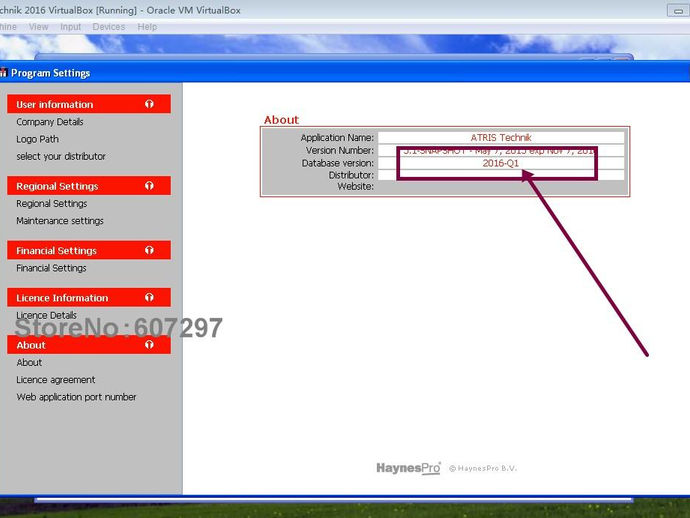The image size is (690, 518).
Task: Open VirtualBox View menu
Action: click(x=39, y=27)
